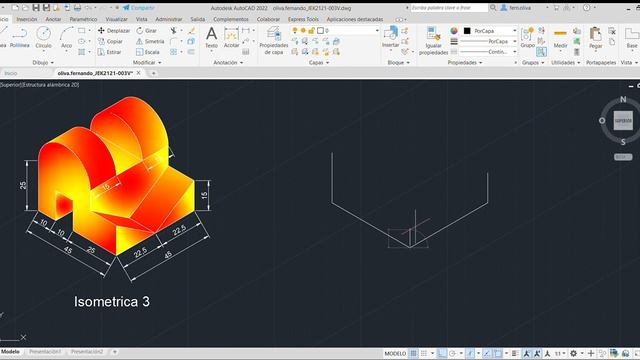Select the Polilínea drawing tool
Image resolution: width=640 pixels, height=360 pixels.
coord(19,38)
